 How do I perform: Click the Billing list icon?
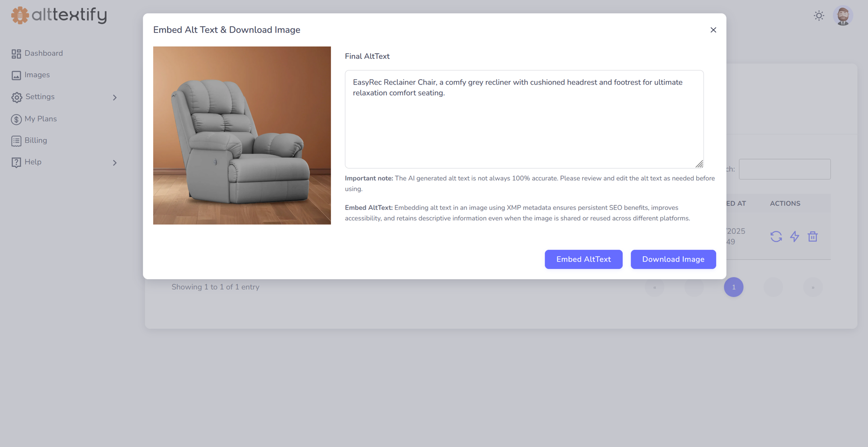(x=16, y=141)
